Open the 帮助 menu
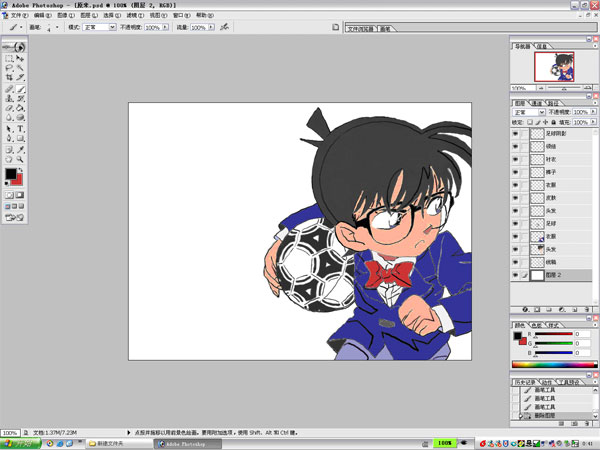The height and width of the screenshot is (450, 600). point(204,15)
